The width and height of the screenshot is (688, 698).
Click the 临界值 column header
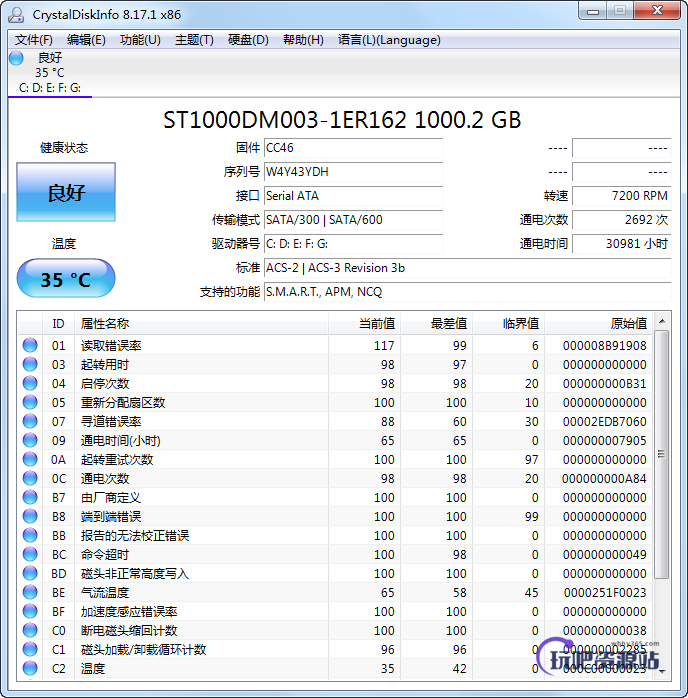(x=509, y=324)
